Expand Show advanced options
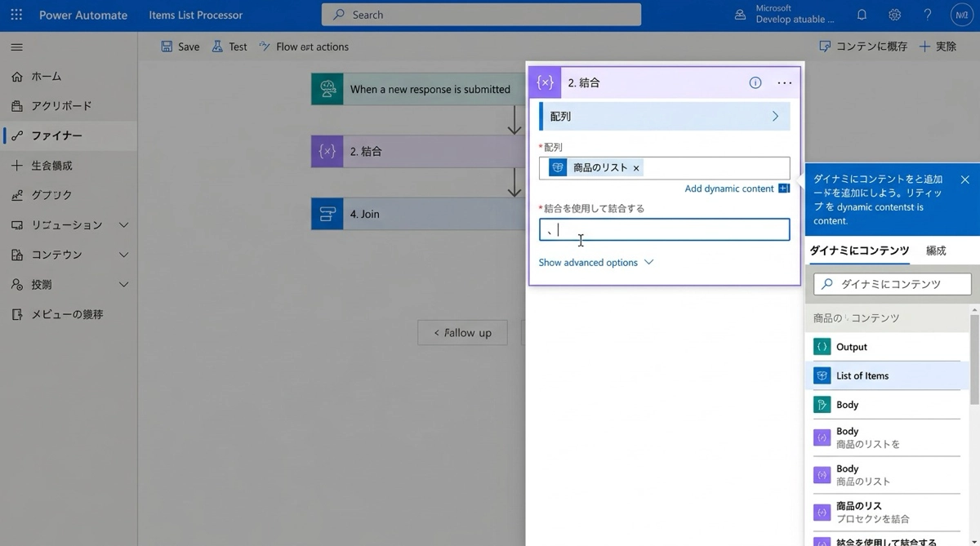980x546 pixels. point(596,263)
